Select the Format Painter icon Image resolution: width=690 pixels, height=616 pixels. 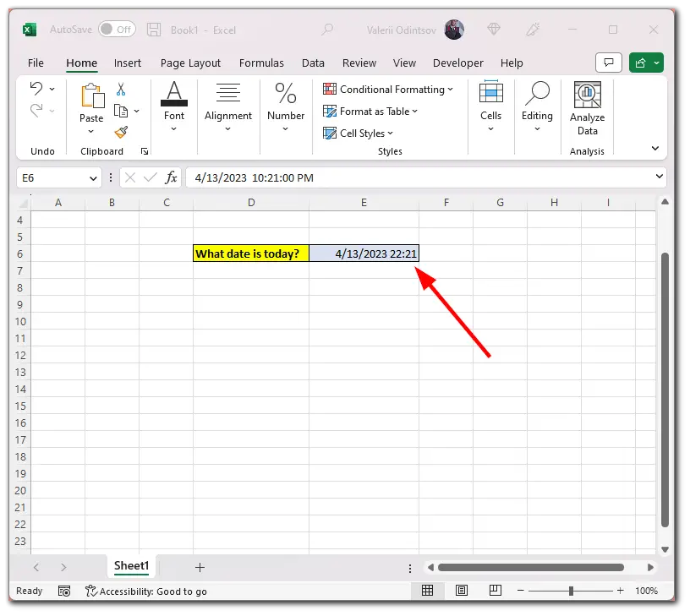click(121, 133)
